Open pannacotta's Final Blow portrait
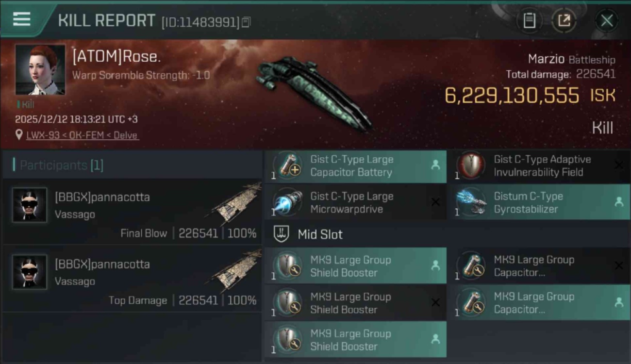Viewport: 631px width, 364px height. (x=30, y=205)
